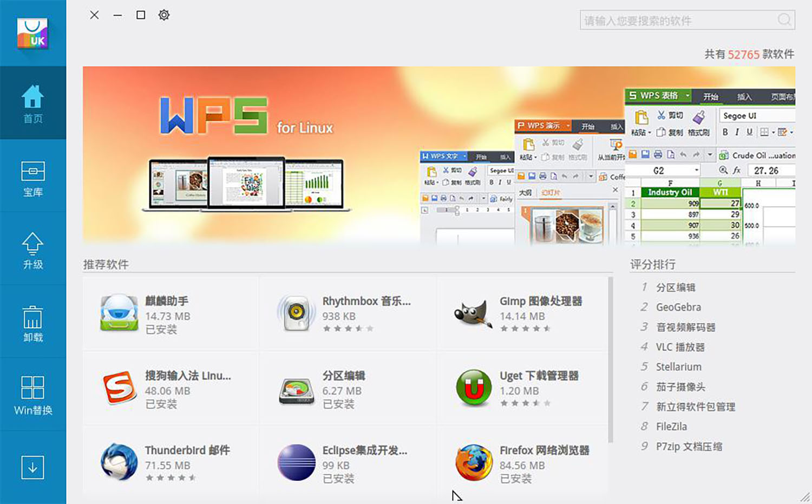Click the 已安装 status under Firefox
This screenshot has height=504, width=812.
515,479
